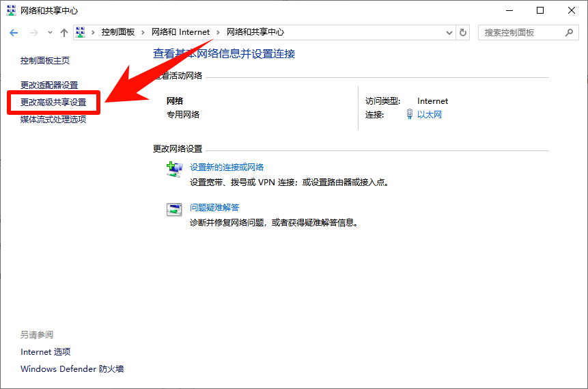
Task: Open address bar history dropdown
Action: click(449, 33)
